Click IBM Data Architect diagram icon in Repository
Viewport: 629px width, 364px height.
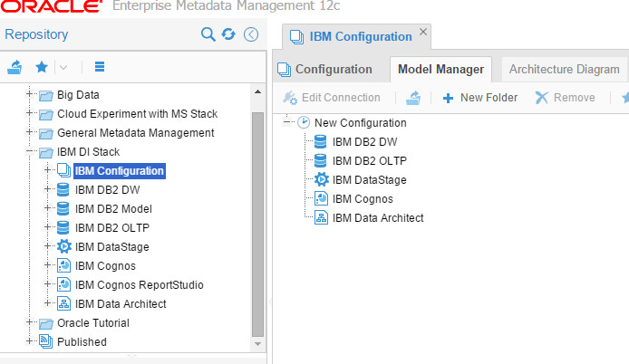63,303
